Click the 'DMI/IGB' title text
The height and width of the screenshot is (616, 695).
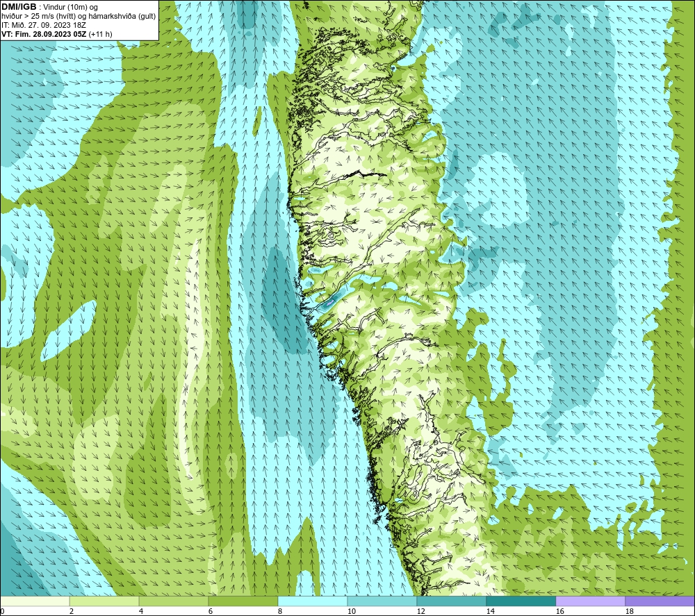pos(19,7)
